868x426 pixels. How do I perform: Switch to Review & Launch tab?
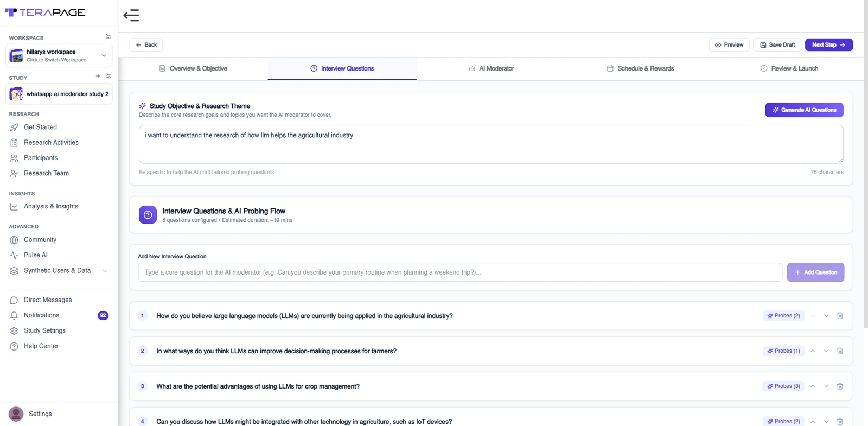coord(789,68)
